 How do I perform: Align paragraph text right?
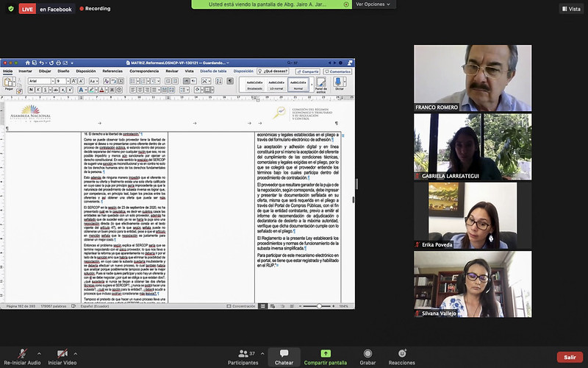[x=146, y=90]
